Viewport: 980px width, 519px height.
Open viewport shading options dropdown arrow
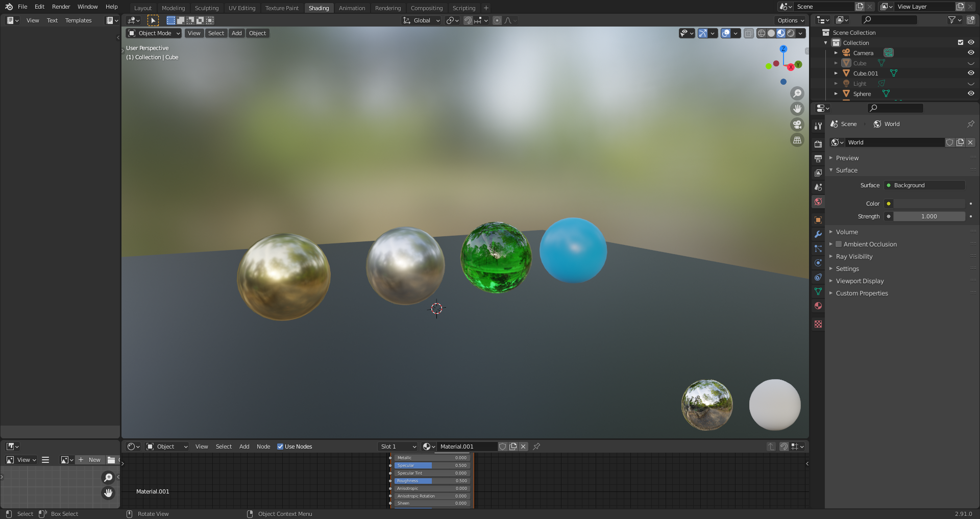click(801, 33)
